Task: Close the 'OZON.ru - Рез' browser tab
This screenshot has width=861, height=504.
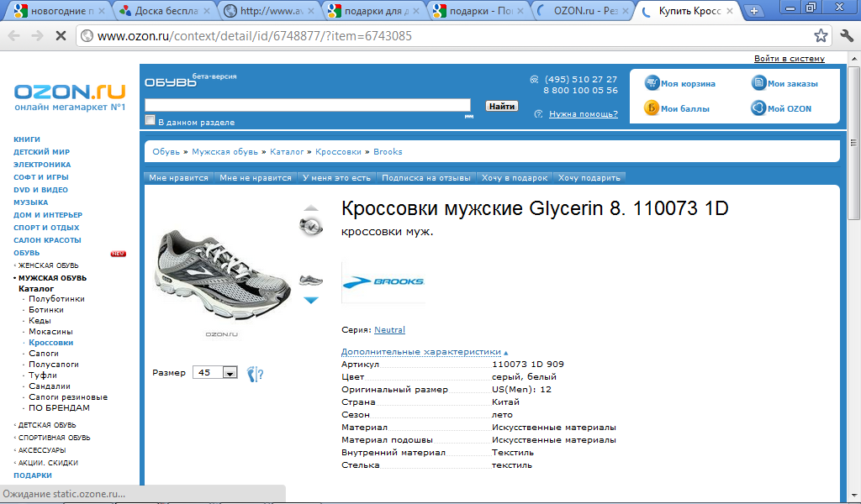Action: point(626,11)
